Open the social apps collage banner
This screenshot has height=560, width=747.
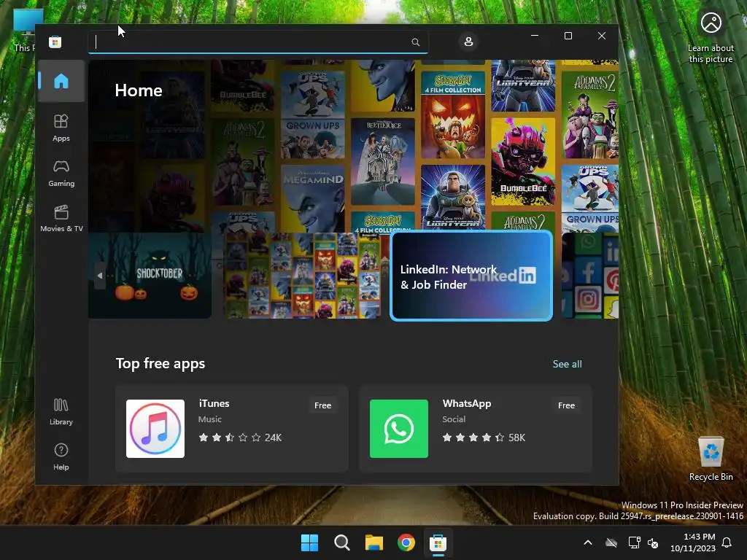(589, 275)
